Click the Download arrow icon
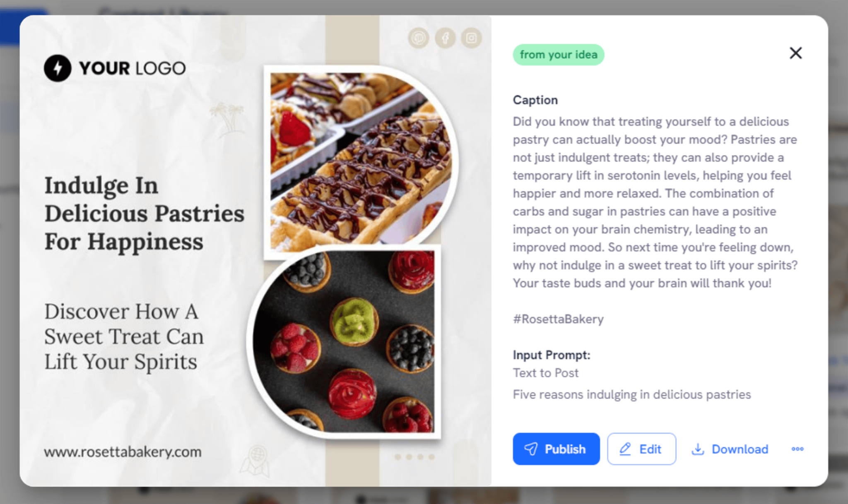 pyautogui.click(x=696, y=449)
